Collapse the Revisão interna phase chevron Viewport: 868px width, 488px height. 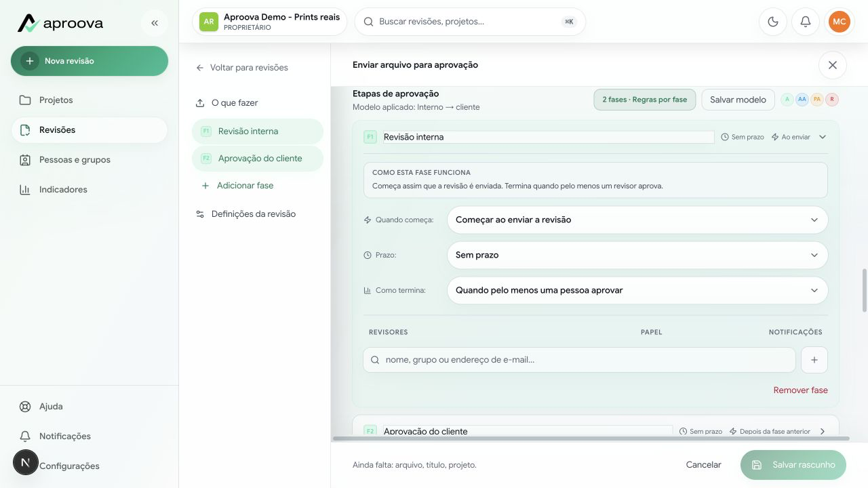pyautogui.click(x=823, y=137)
